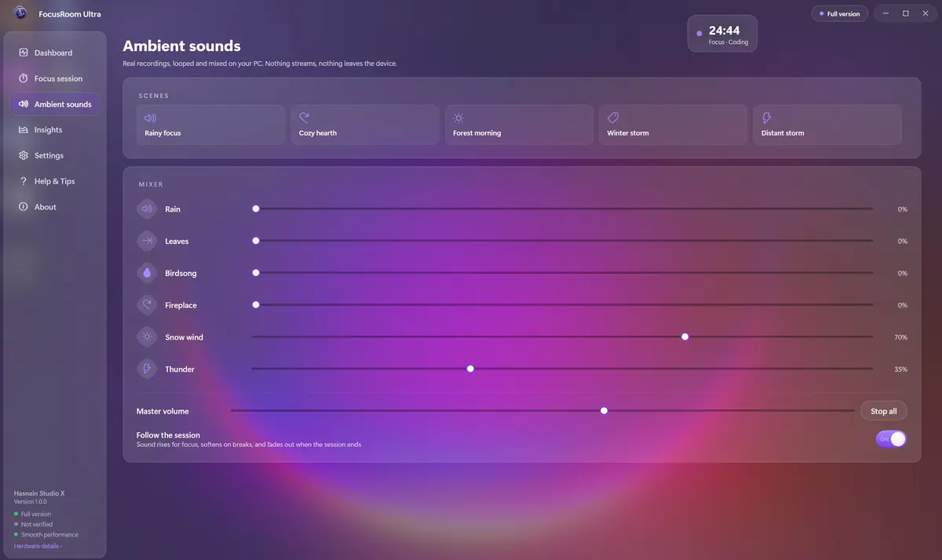This screenshot has height=560, width=942.
Task: Click the Thunder slider handle at 35%
Action: (x=470, y=369)
